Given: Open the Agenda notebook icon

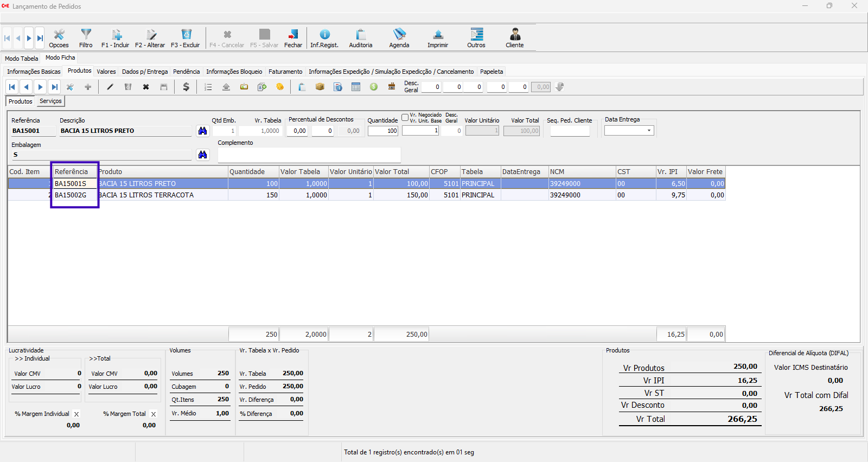Looking at the screenshot, I should point(399,38).
